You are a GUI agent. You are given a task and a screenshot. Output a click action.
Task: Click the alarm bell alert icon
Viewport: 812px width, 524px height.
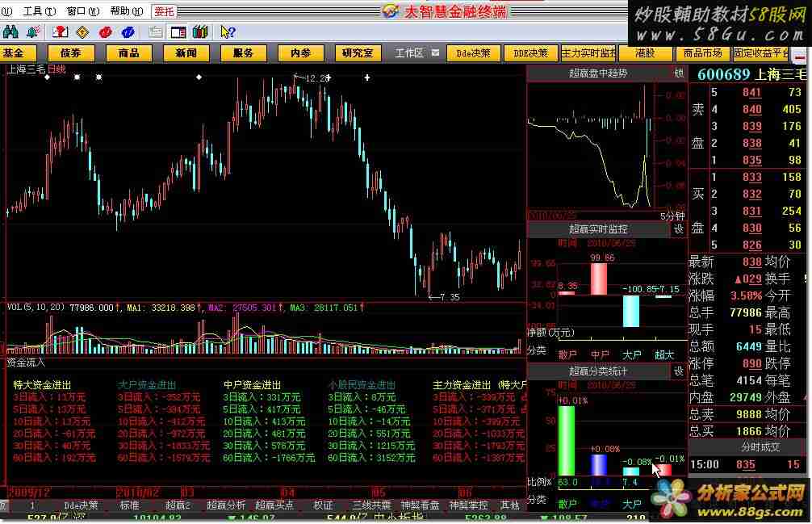tap(33, 32)
